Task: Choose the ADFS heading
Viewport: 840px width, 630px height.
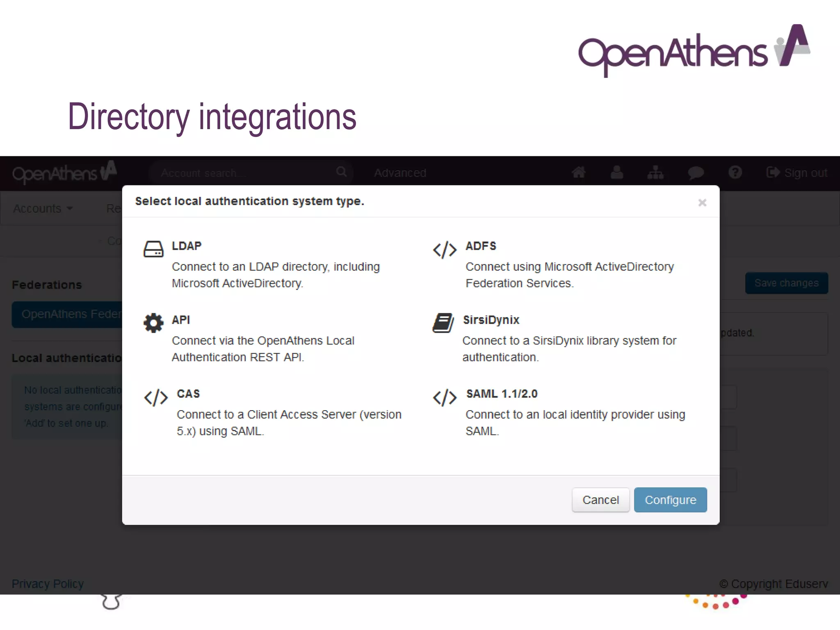Action: [481, 246]
